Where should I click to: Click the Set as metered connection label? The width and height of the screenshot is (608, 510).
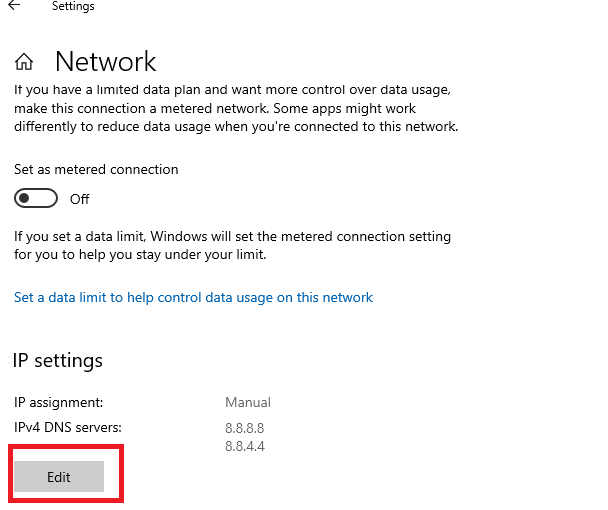(96, 169)
